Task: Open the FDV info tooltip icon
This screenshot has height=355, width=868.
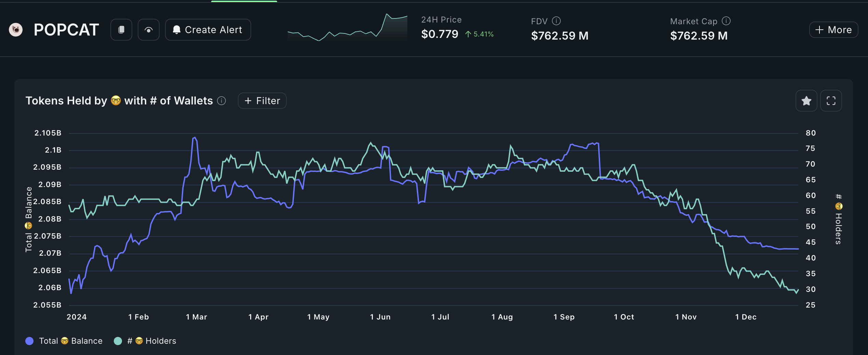Action: (x=556, y=21)
